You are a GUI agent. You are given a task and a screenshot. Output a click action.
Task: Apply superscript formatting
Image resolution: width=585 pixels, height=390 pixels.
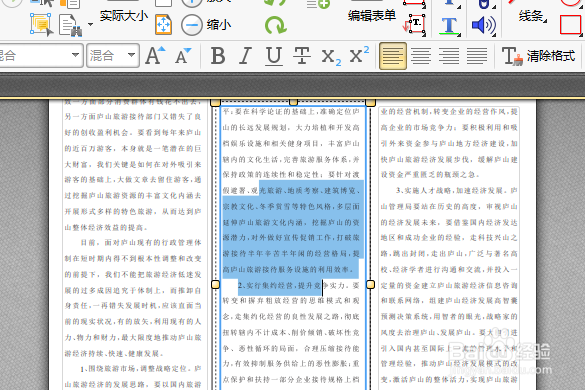[359, 55]
